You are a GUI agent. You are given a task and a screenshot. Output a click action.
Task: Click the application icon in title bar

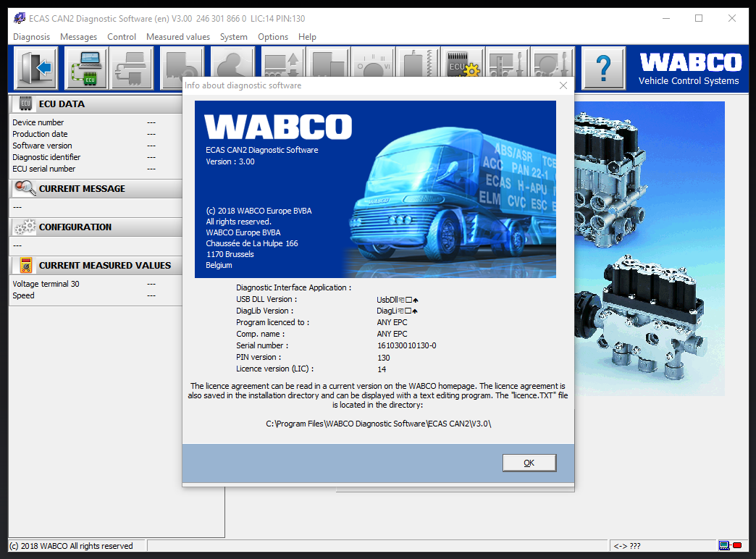coord(20,18)
